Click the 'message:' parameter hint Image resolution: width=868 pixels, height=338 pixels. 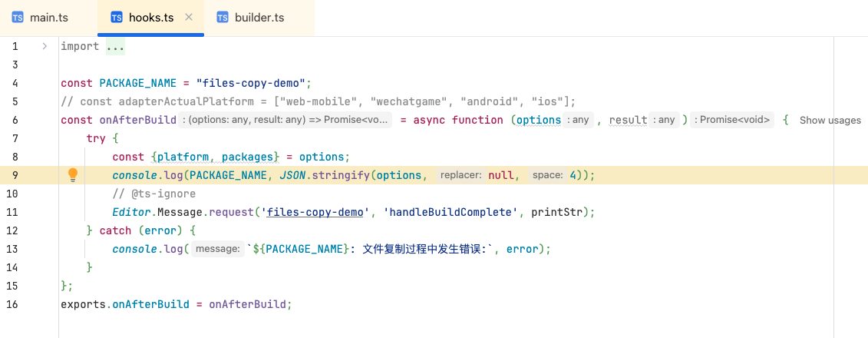point(218,249)
